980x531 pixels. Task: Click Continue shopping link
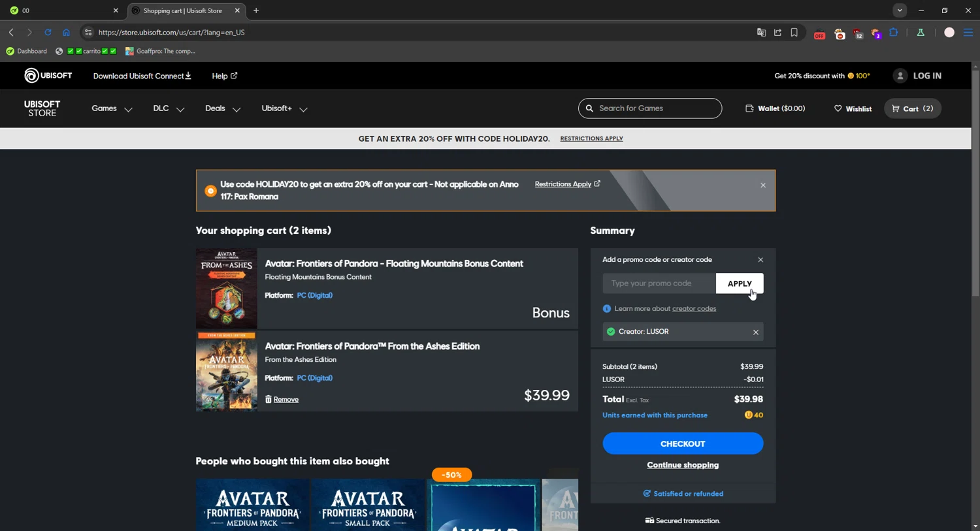pos(683,465)
